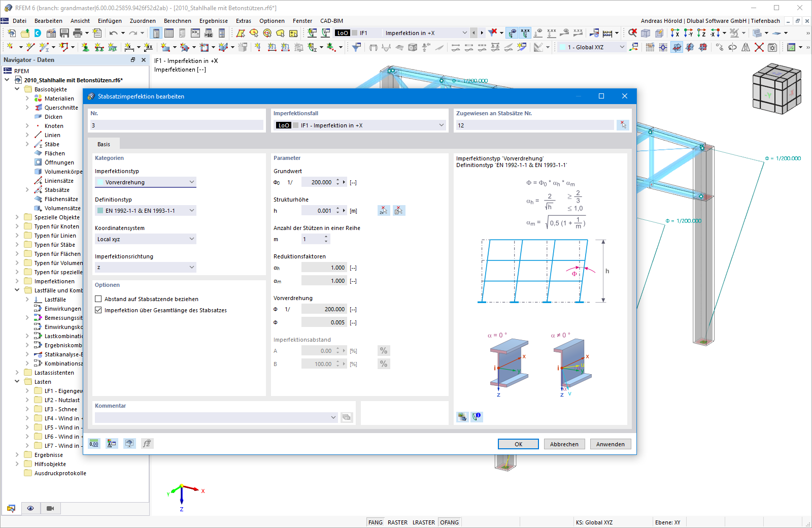Open the Imperfektionsrichtung z dropdown

coord(146,267)
